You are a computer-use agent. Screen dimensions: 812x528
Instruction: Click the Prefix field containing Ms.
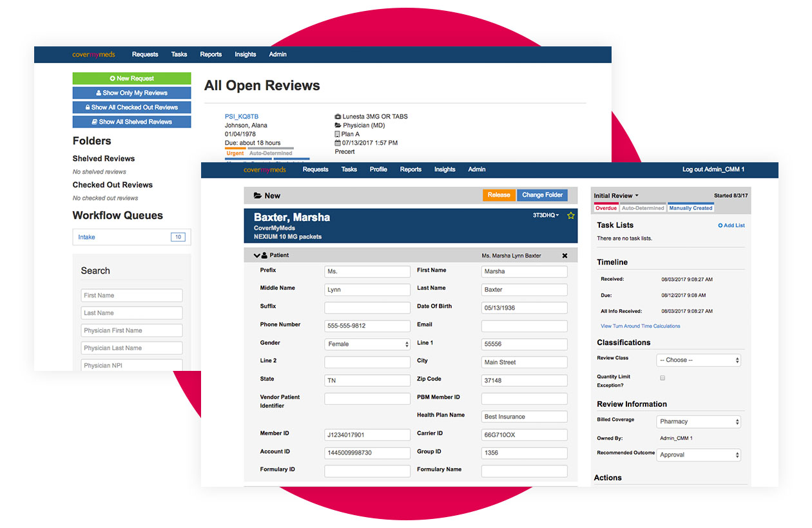coord(367,272)
